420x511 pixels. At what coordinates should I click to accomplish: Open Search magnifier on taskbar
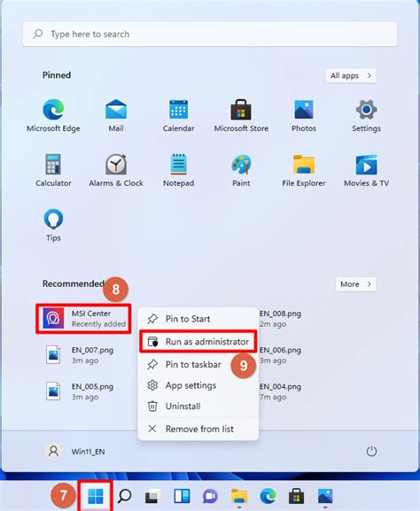(124, 496)
